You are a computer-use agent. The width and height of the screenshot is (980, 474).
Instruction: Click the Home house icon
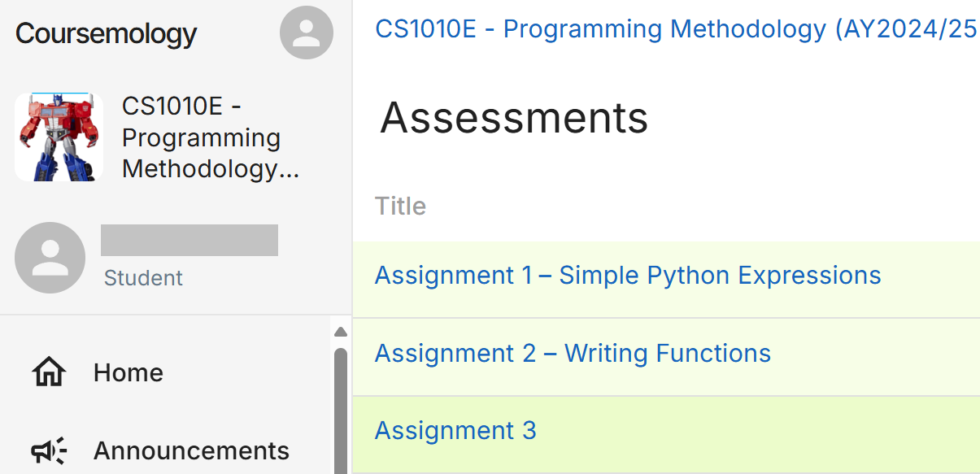coord(49,372)
